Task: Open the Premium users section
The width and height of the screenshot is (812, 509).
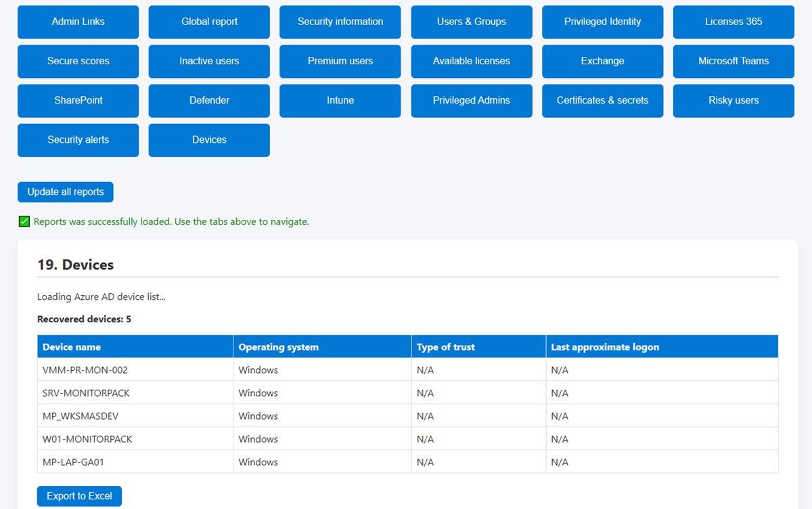Action: [x=340, y=61]
